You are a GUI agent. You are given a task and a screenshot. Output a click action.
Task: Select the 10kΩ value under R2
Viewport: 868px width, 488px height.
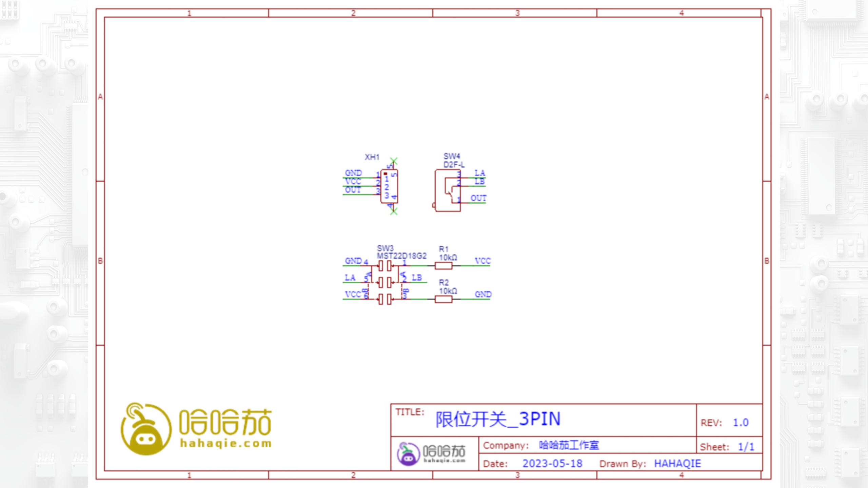pos(448,291)
